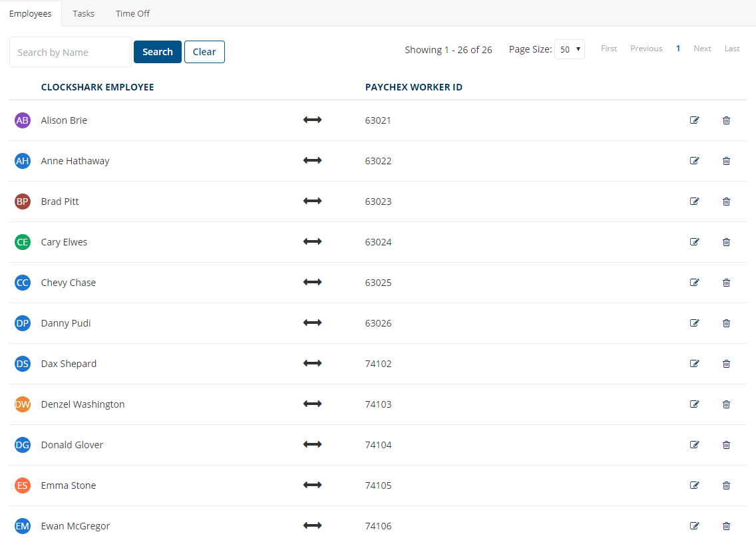Image resolution: width=756 pixels, height=546 pixels.
Task: Edit Brad Pitt's worker ID mapping
Action: 694,201
